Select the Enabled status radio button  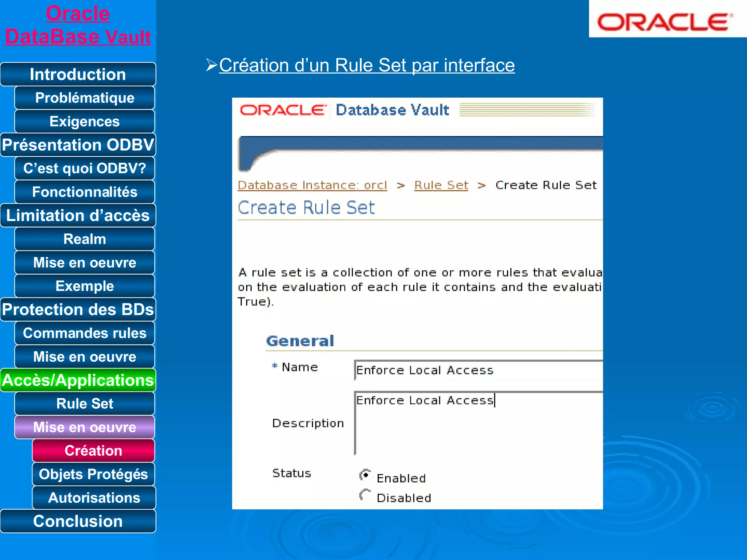(365, 475)
